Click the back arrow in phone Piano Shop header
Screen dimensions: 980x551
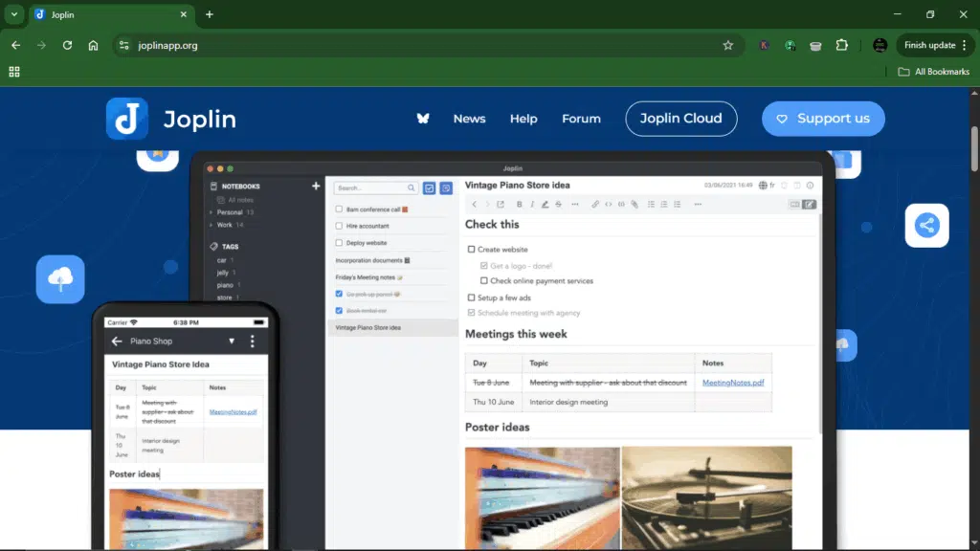pos(116,342)
